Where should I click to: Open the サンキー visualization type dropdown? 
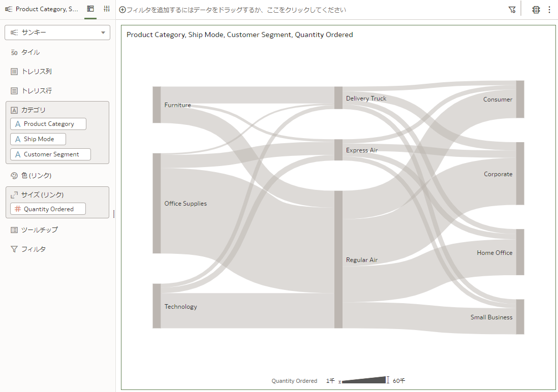pyautogui.click(x=57, y=32)
